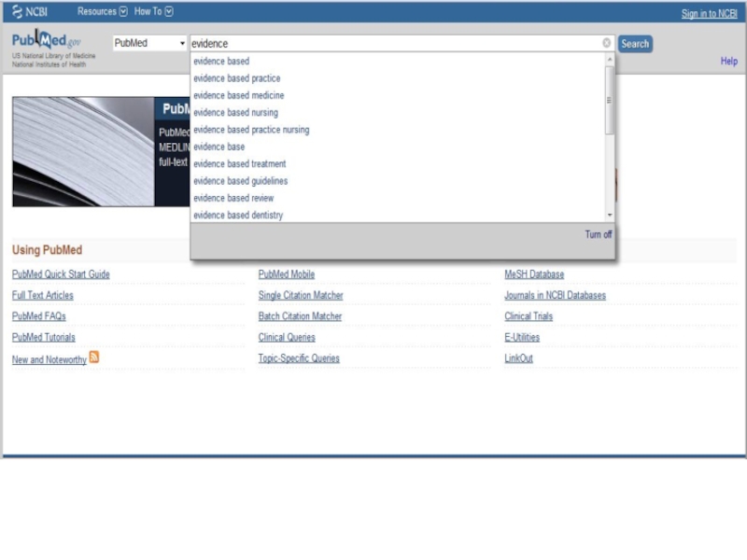Open the PubMed database selector dropdown
The image size is (747, 560).
coord(149,43)
